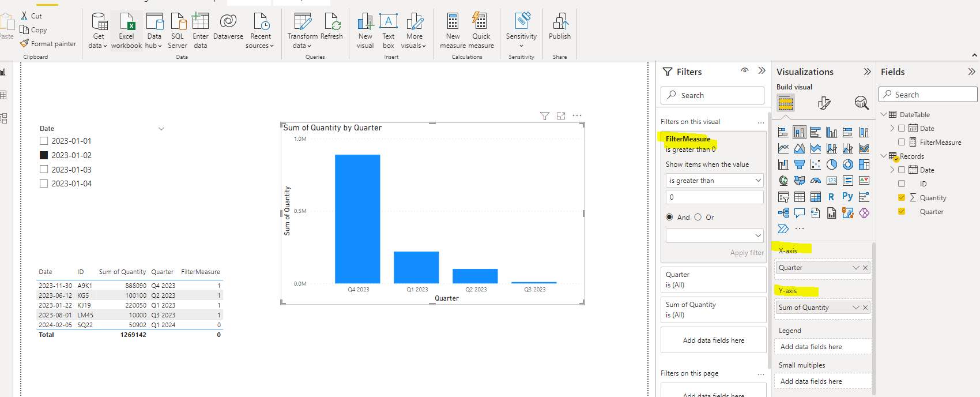
Task: Click Refresh in the ribbon
Action: click(x=332, y=27)
